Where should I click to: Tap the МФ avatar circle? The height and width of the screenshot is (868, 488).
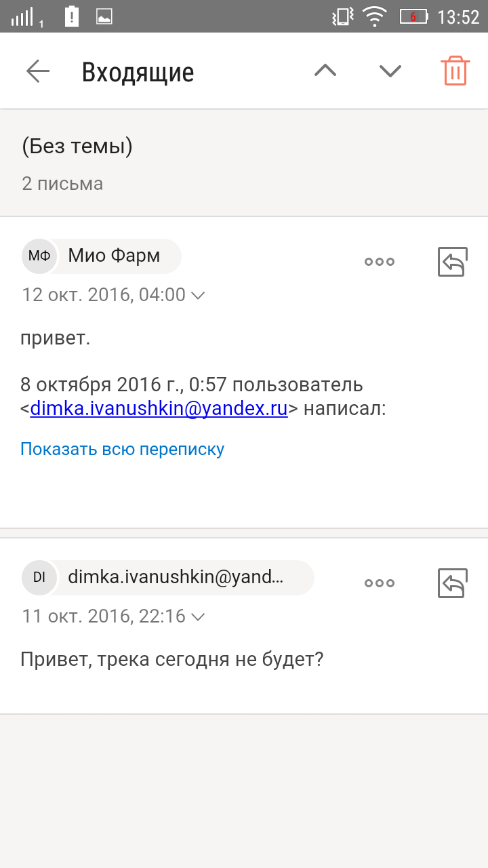coord(39,256)
